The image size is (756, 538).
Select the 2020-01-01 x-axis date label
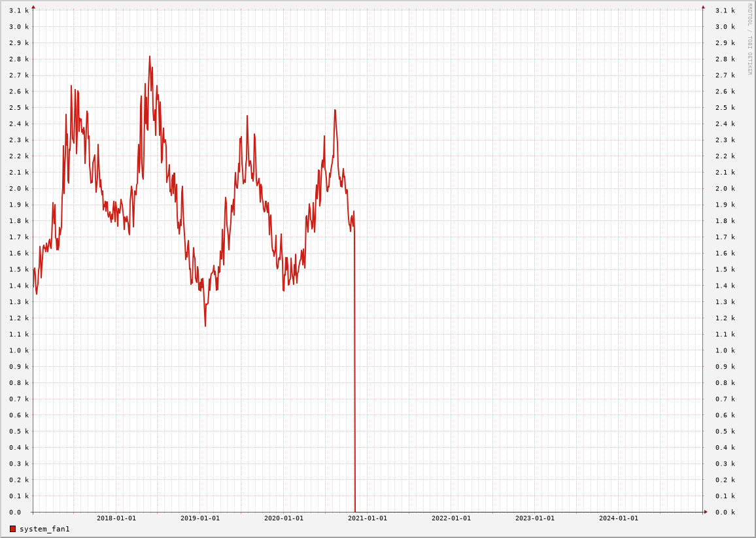click(284, 518)
